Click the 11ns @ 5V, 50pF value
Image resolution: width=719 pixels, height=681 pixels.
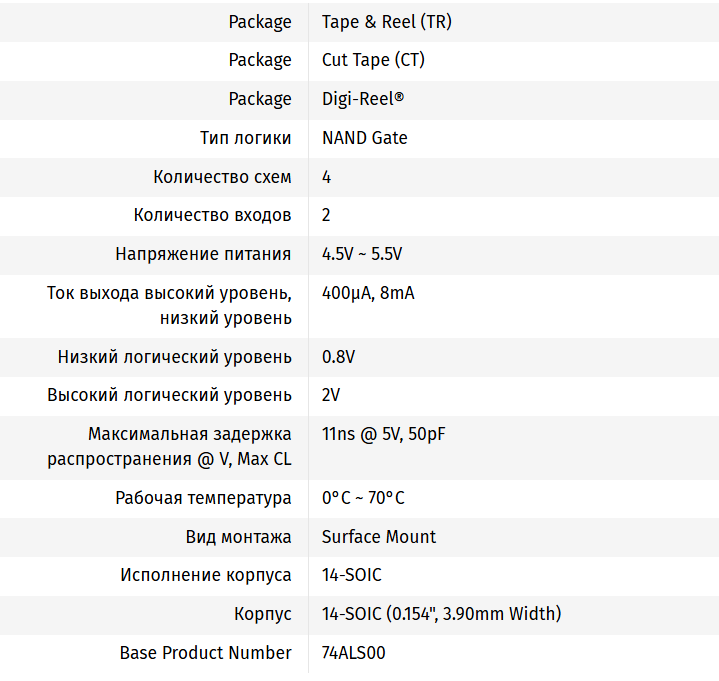383,434
